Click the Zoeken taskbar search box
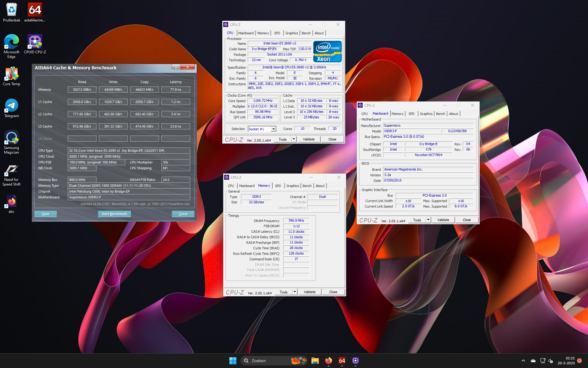 point(274,361)
